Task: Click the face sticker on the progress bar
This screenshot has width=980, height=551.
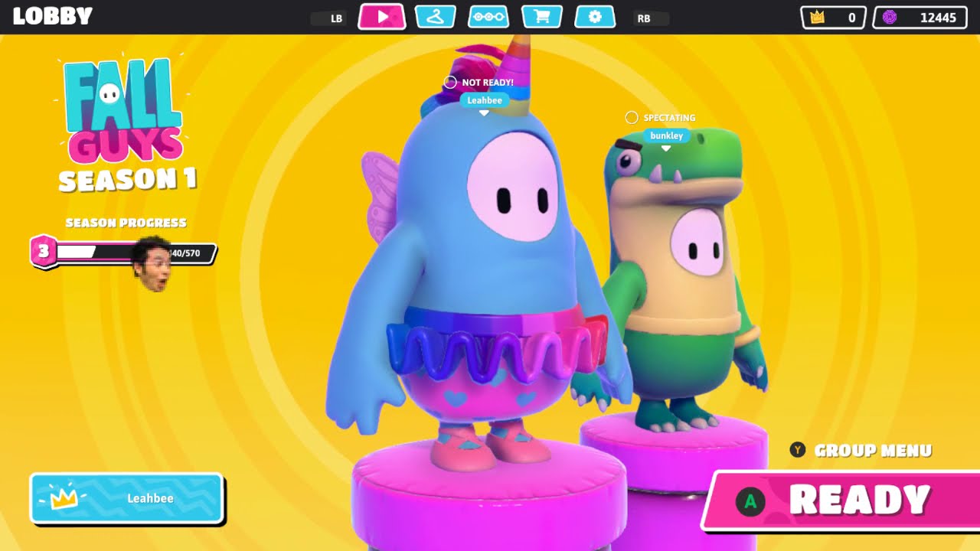Action: pyautogui.click(x=152, y=264)
